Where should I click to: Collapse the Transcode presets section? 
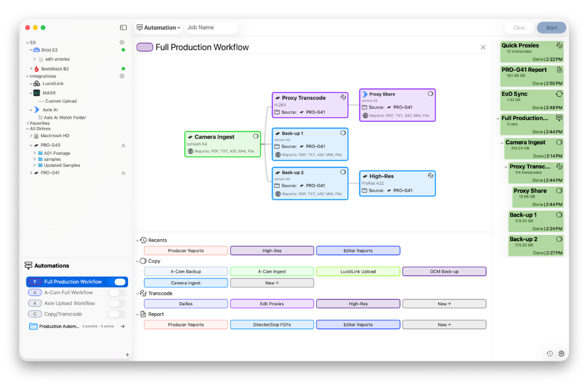[x=138, y=293]
